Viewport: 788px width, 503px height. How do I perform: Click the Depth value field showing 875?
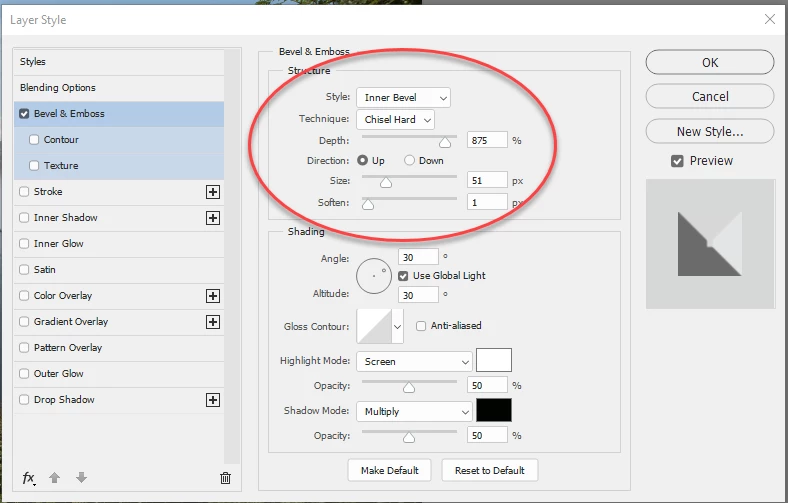click(x=487, y=140)
